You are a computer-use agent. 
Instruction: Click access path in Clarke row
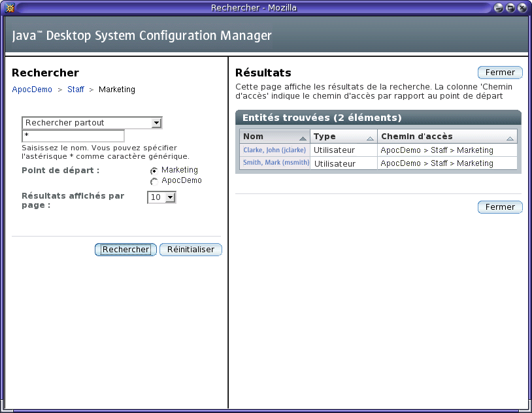[437, 150]
